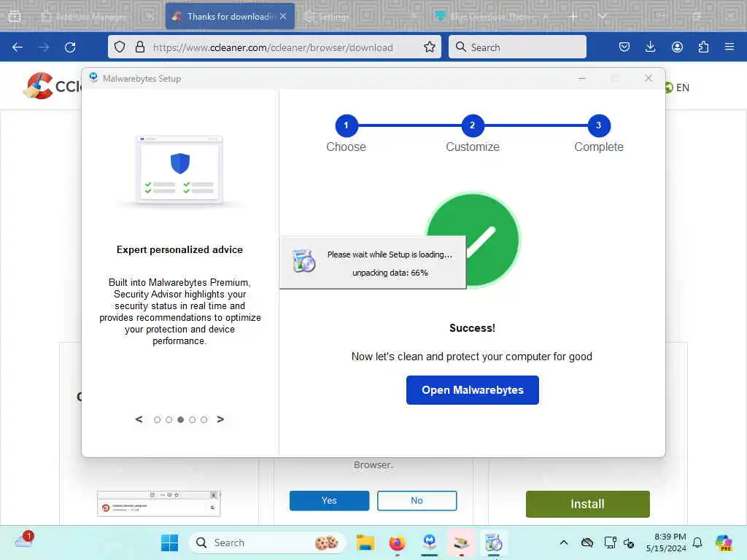Minimize the Malwarebytes Setup window
The height and width of the screenshot is (560, 747).
point(581,78)
